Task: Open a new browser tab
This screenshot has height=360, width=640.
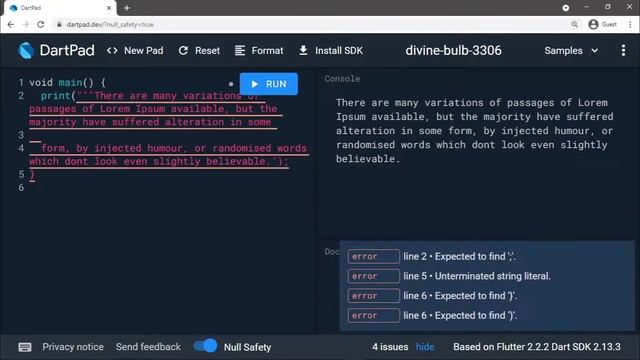Action: pos(127,8)
